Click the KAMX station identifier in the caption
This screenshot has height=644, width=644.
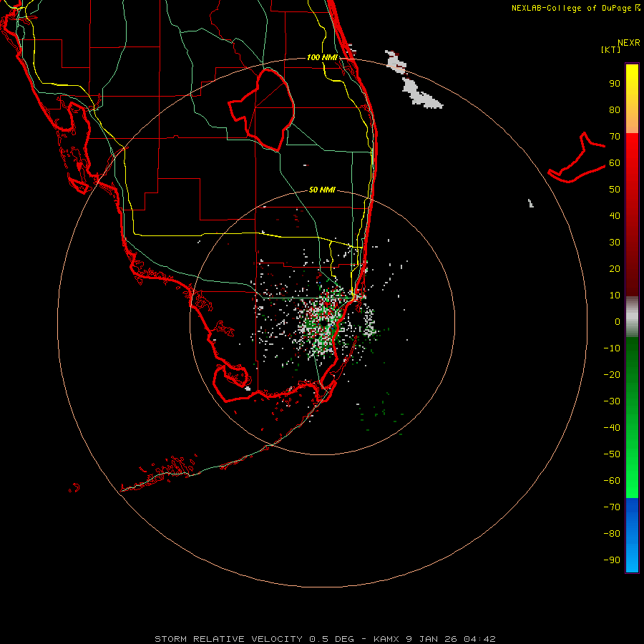coord(386,639)
